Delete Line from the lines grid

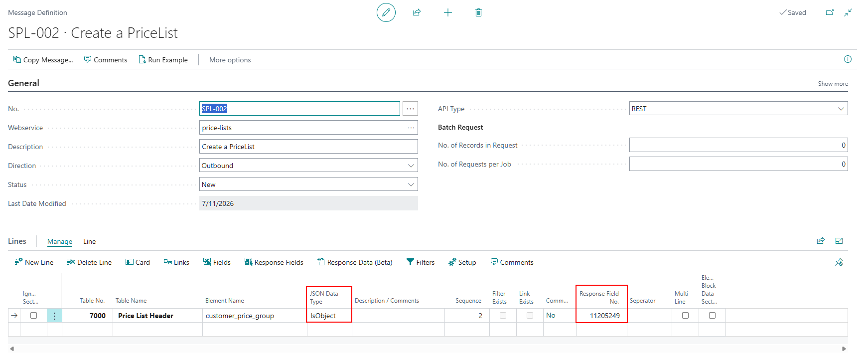89,262
